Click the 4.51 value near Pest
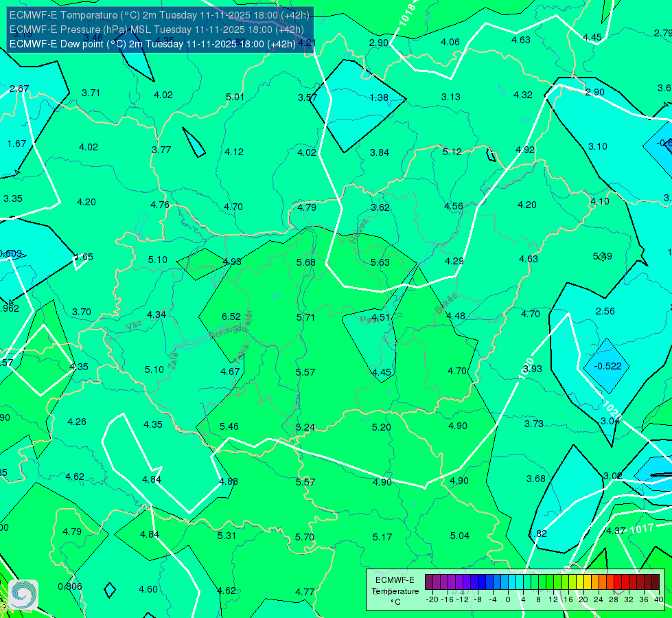 point(380,317)
